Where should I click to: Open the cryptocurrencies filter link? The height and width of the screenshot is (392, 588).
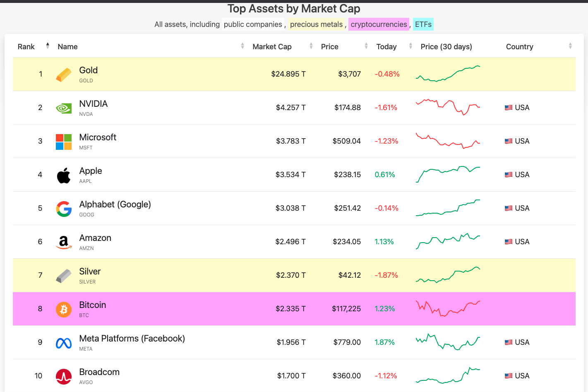[x=379, y=24]
